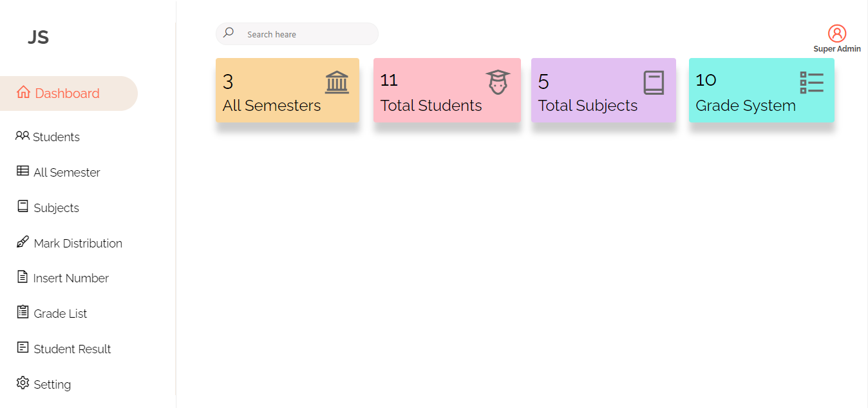Image resolution: width=868 pixels, height=408 pixels.
Task: Click the graduate student icon on Total Students card
Action: pyautogui.click(x=497, y=83)
